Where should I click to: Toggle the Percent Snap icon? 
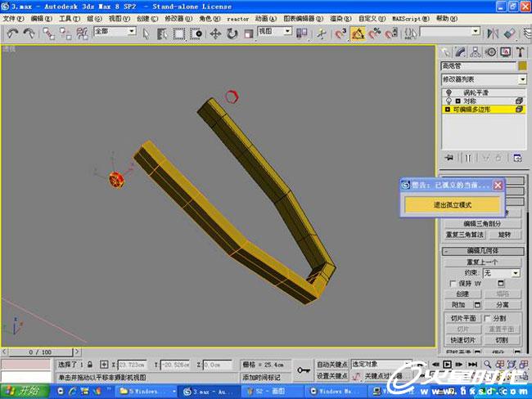point(375,34)
